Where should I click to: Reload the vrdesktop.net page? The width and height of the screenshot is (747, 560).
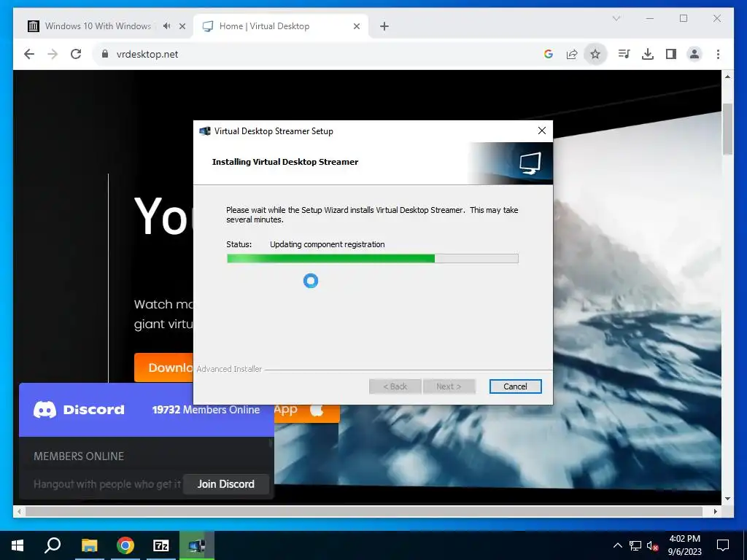[76, 54]
